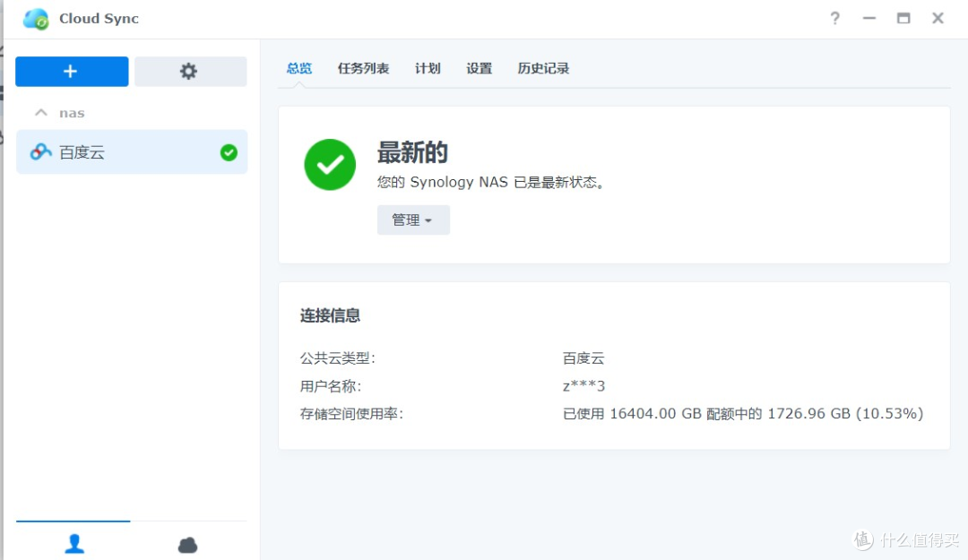
Task: Open settings via the gear button
Action: click(x=190, y=72)
